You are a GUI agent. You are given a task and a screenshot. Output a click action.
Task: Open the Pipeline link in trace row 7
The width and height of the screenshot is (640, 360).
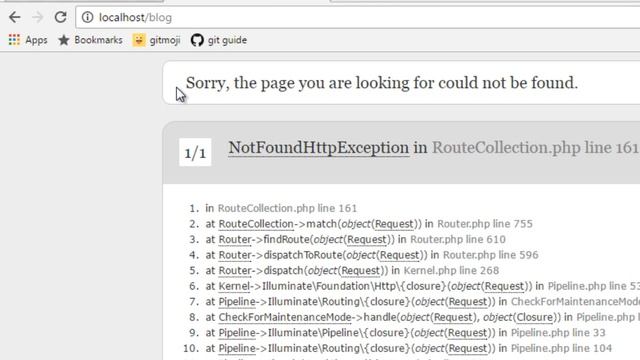[237, 301]
